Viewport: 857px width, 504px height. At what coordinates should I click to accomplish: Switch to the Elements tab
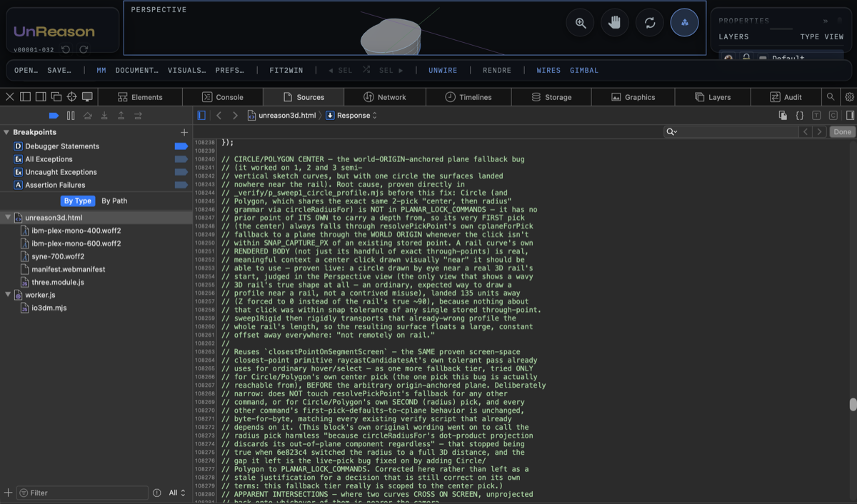tap(140, 97)
